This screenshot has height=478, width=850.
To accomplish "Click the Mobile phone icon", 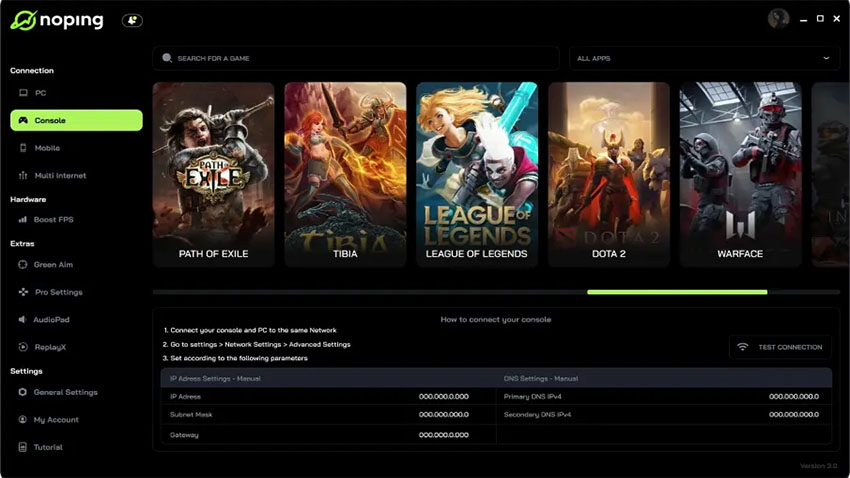I will click(x=23, y=148).
